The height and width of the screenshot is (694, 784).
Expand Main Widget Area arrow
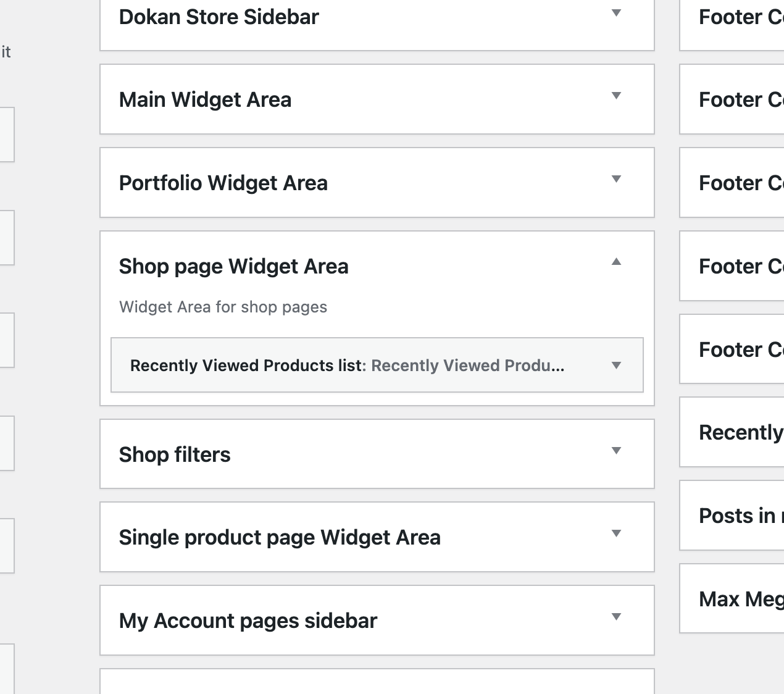pyautogui.click(x=615, y=96)
